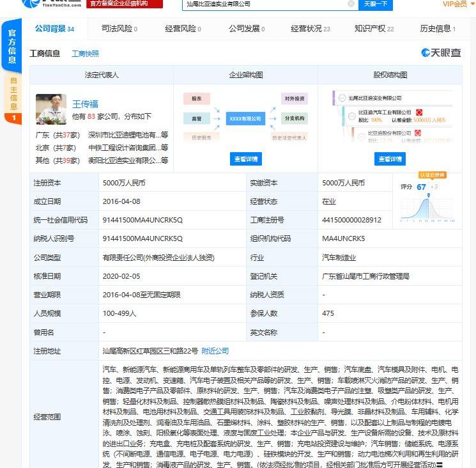This screenshot has width=476, height=468.
Task: Click the 高管 box in structure diagram
Action: pyautogui.click(x=197, y=118)
